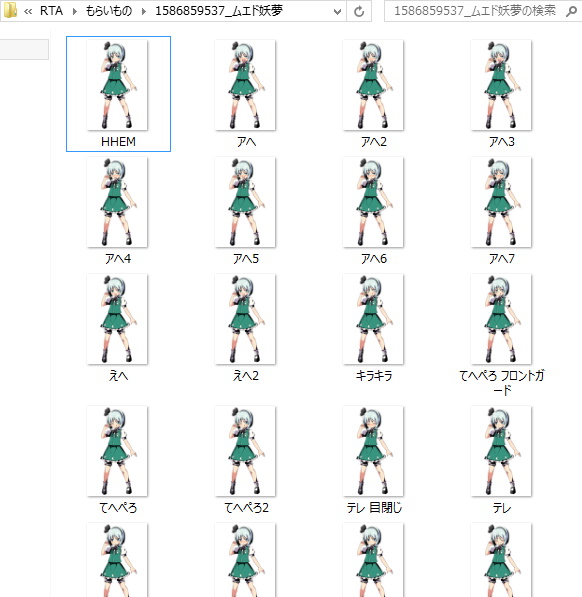Expand the arrow after RTA breadcrumb

coord(75,11)
